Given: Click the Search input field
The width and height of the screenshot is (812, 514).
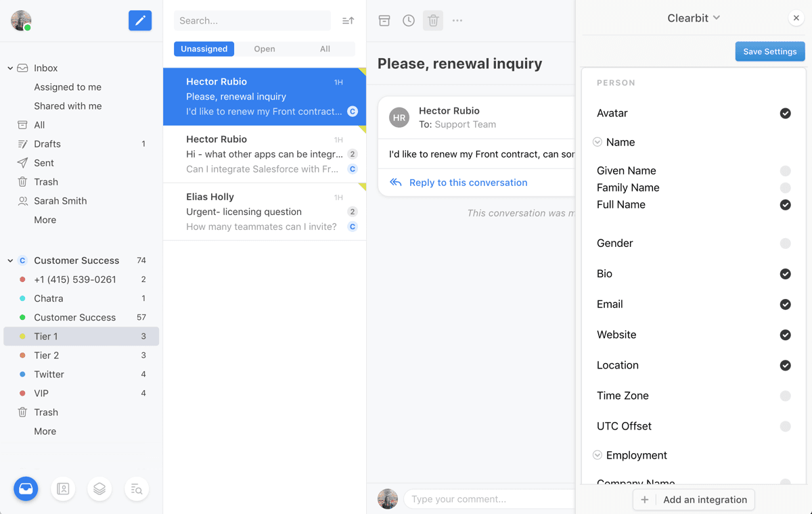Looking at the screenshot, I should pos(252,20).
